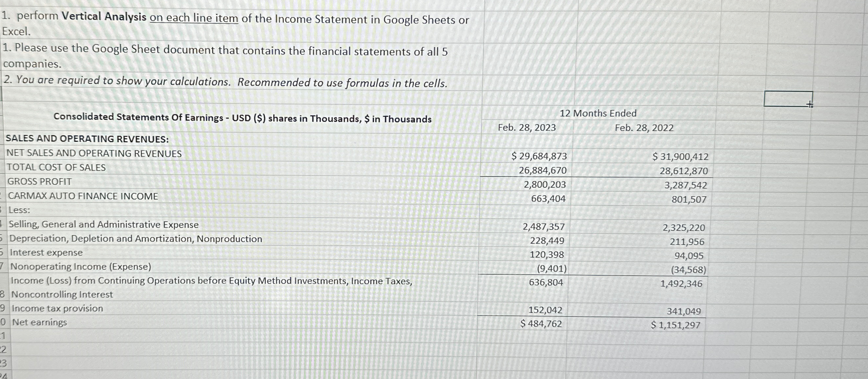The width and height of the screenshot is (868, 379).
Task: Click the Feb. 28, 2022 column header
Action: click(x=644, y=128)
